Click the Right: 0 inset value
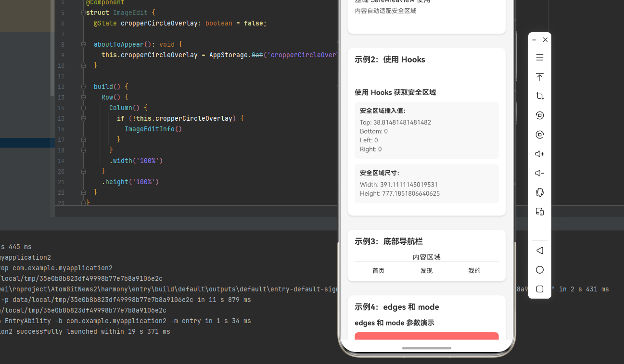Image resolution: width=624 pixels, height=364 pixels. (x=371, y=149)
